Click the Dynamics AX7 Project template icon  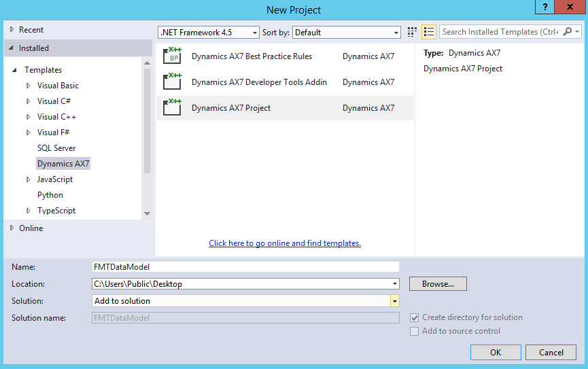tap(173, 108)
